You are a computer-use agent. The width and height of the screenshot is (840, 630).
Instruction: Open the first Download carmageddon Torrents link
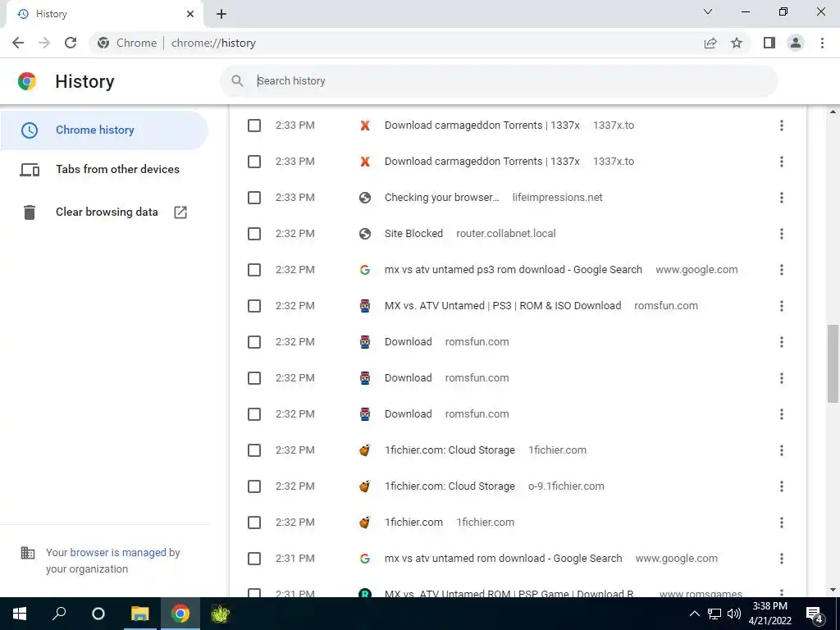point(482,126)
